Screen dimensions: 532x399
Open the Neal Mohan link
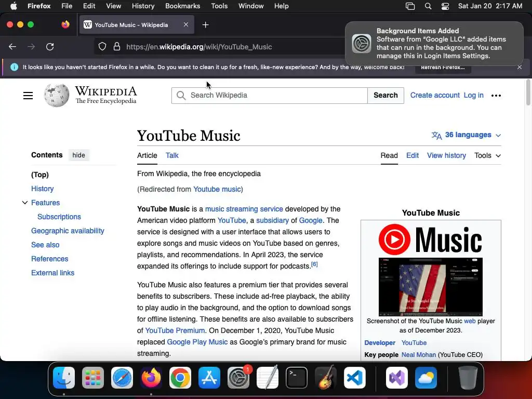pyautogui.click(x=419, y=354)
